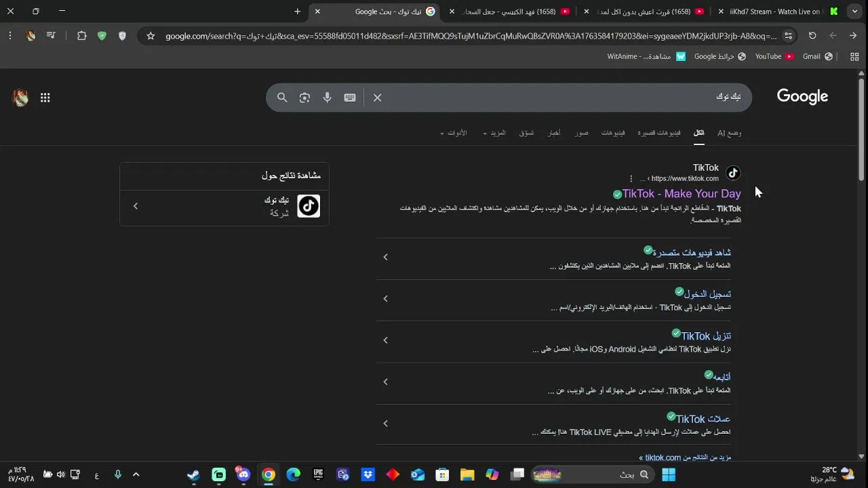
Task: Close the Google search tab
Action: tap(317, 12)
